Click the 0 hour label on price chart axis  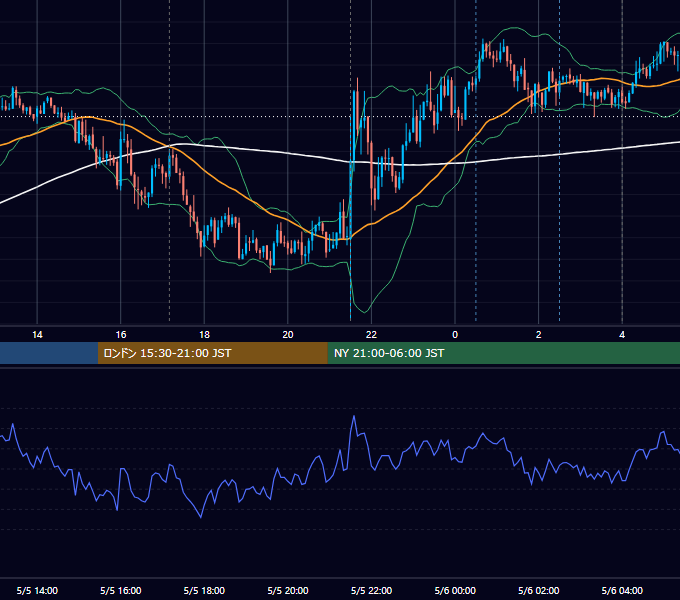click(x=455, y=335)
